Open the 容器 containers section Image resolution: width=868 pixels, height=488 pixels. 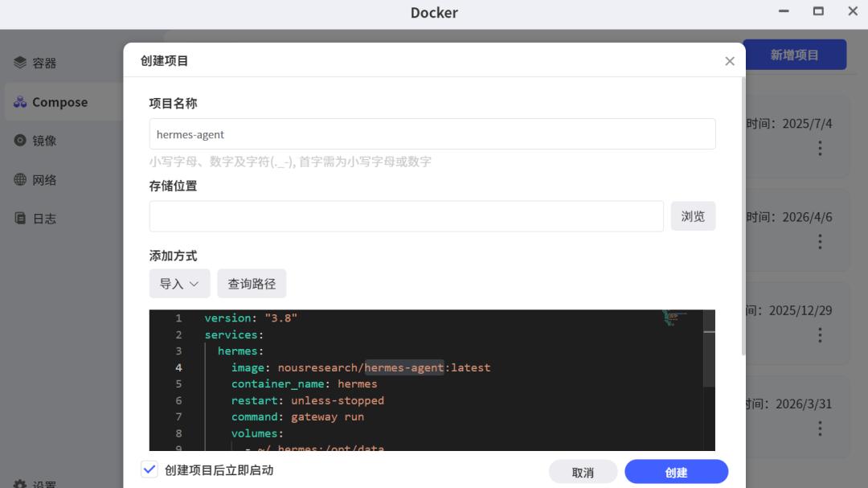point(44,64)
